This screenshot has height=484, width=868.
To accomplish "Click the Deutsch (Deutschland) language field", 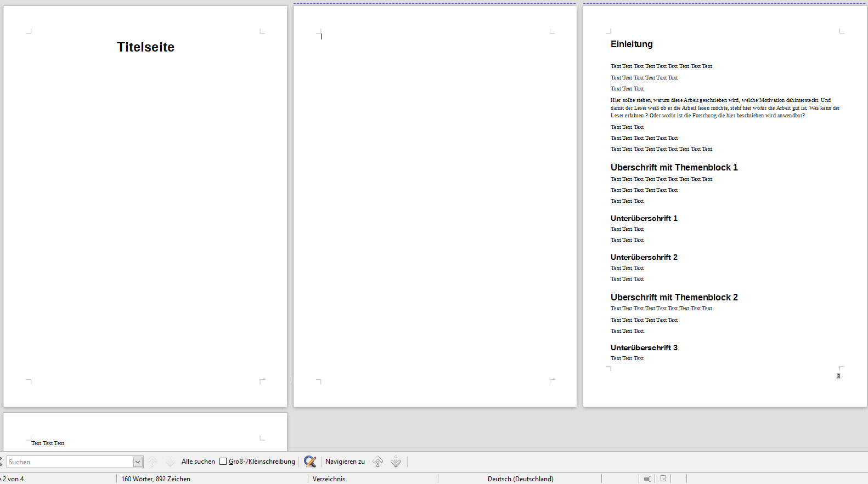I will 520,479.
